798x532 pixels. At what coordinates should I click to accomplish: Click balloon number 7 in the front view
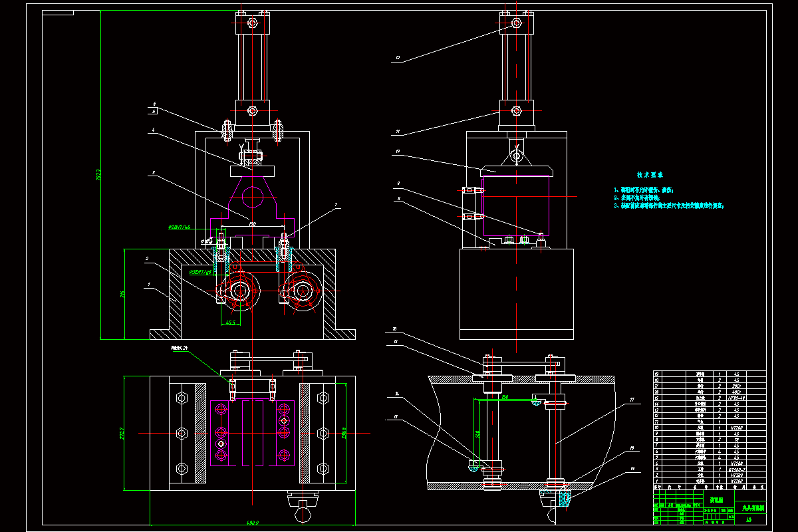[x=336, y=205]
